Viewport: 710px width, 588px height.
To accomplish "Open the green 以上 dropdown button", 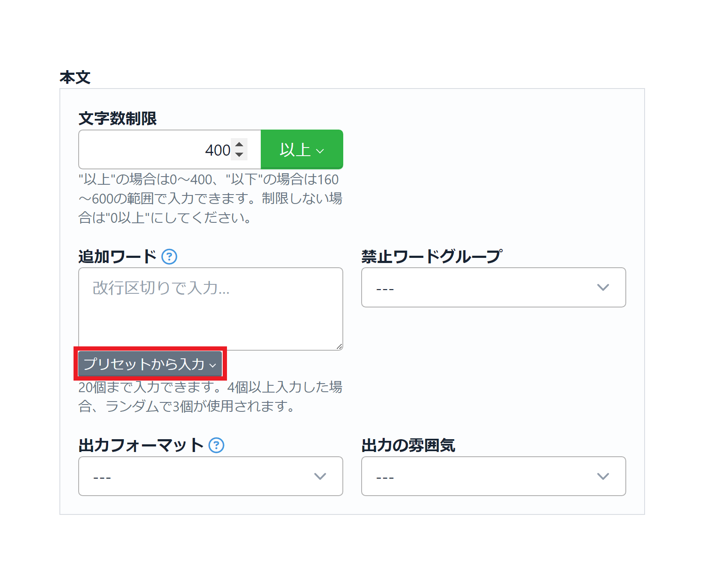I will [x=302, y=150].
